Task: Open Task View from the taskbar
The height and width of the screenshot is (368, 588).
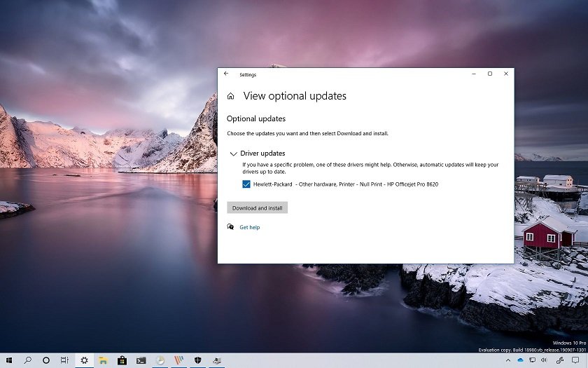Action: [x=64, y=360]
